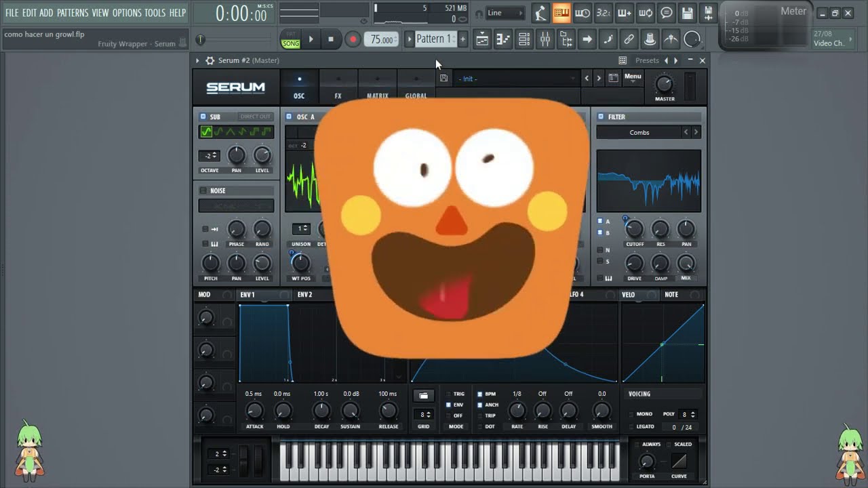Click the Presets label in wrapper
868x488 pixels.
(647, 60)
